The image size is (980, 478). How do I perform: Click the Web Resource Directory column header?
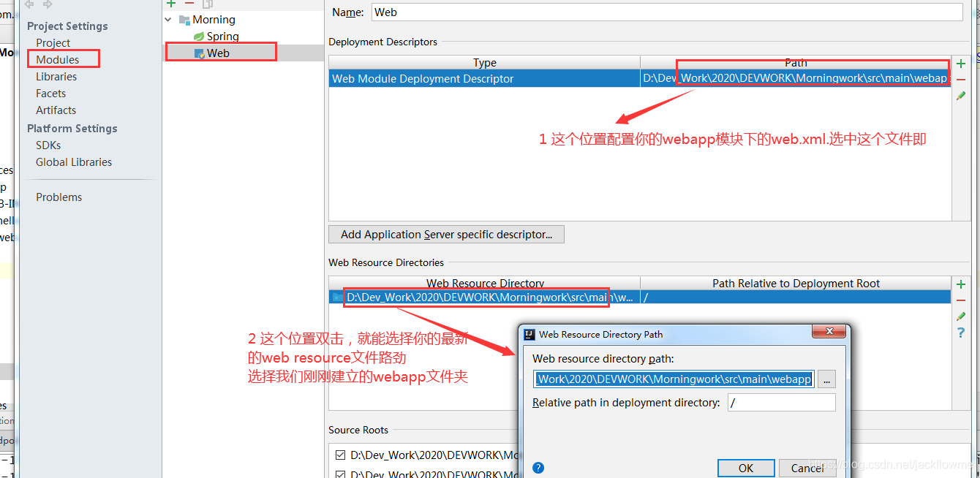[x=484, y=283]
